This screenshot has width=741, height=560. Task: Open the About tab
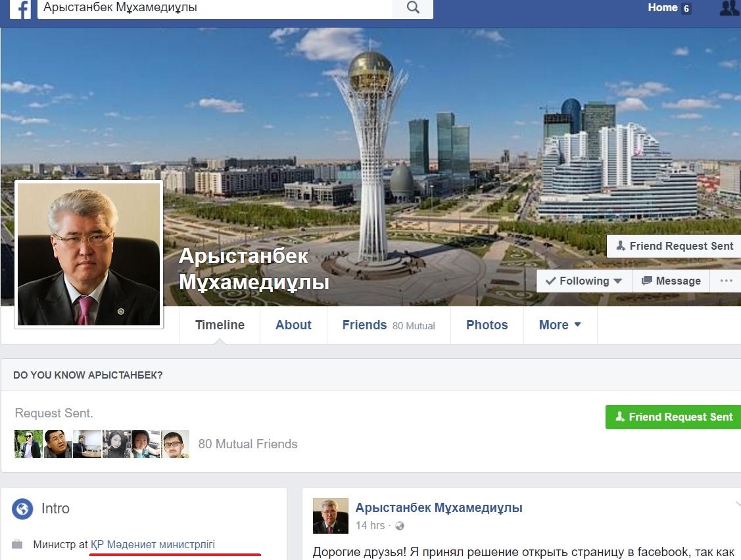click(x=293, y=325)
